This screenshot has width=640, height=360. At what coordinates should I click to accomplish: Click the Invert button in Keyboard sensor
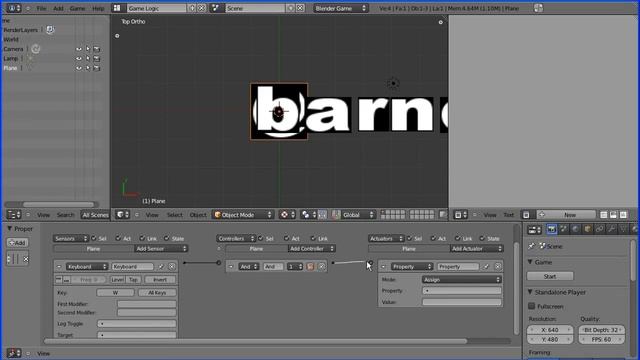160,280
